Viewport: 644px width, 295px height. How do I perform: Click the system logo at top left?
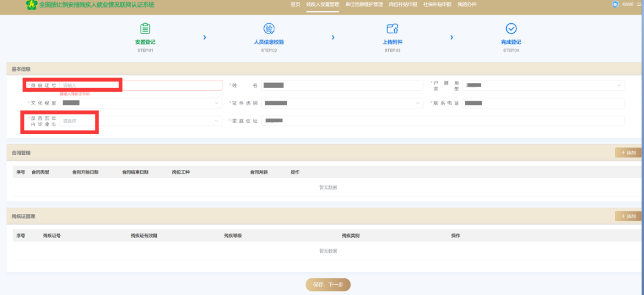click(31, 5)
